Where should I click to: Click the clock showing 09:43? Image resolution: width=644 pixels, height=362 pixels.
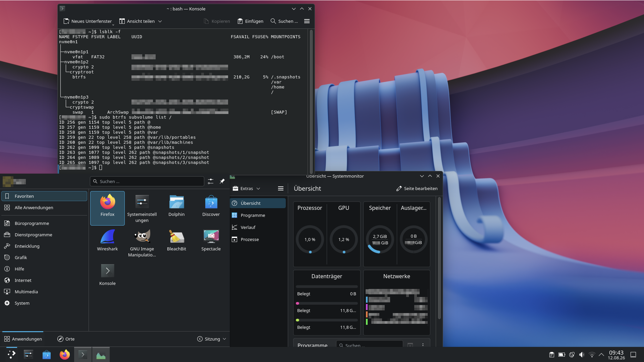point(616,355)
